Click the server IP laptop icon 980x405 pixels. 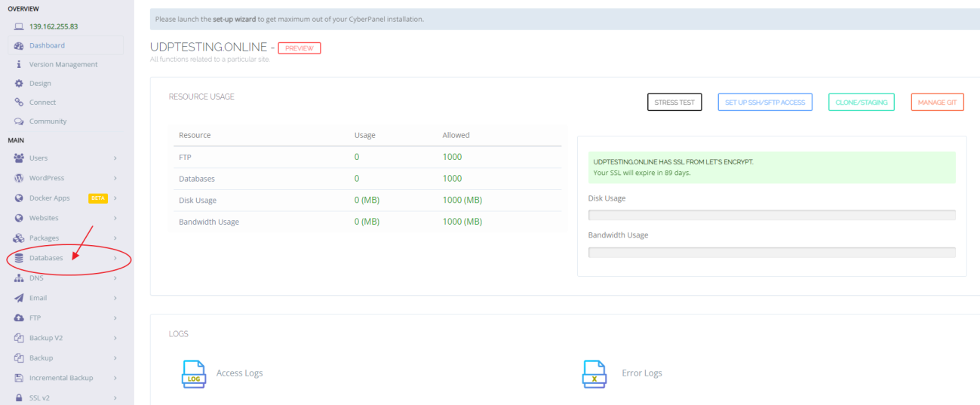pos(19,26)
